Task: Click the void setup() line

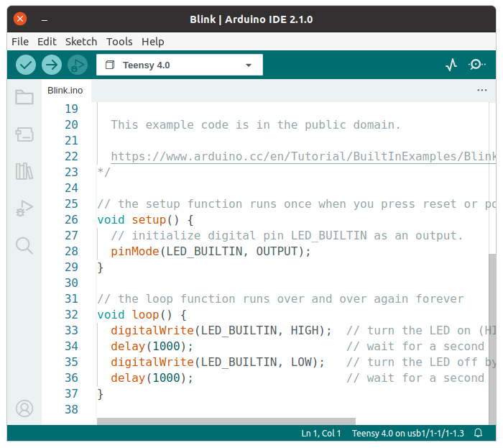Action: (x=145, y=220)
